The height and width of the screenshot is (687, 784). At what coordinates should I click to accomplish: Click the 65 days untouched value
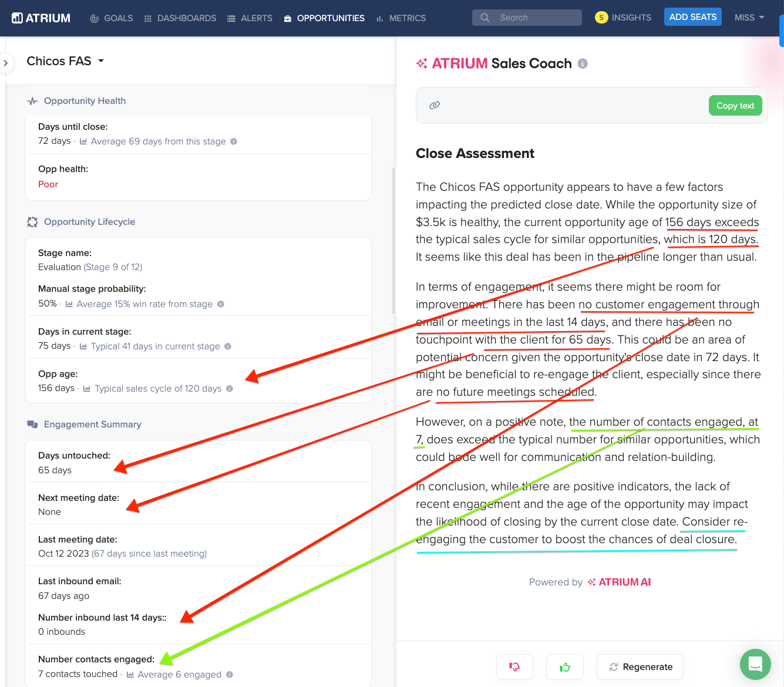(55, 470)
